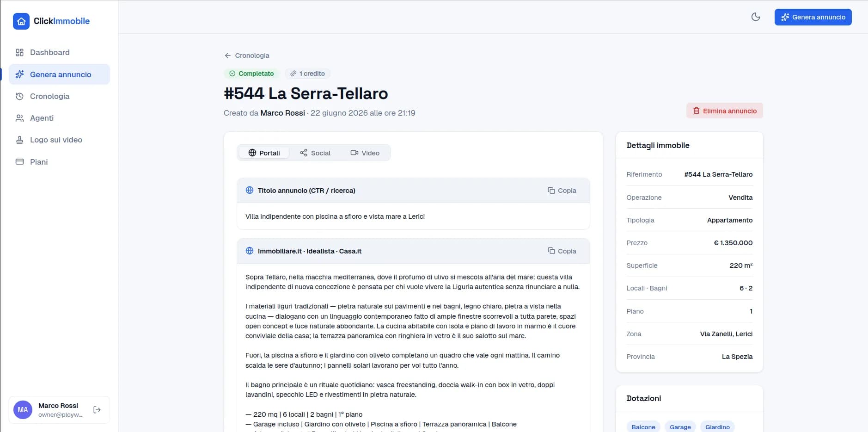
Task: Click the Dettagli immobile panel heading
Action: [x=658, y=145]
